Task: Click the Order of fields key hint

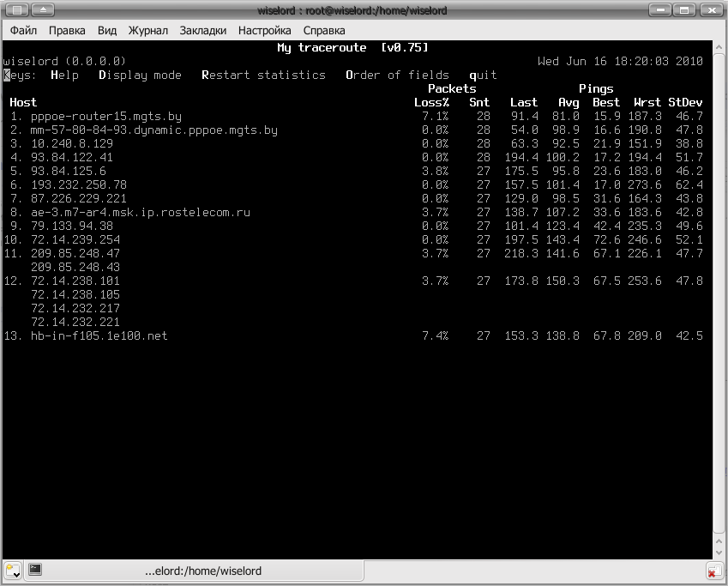Action: coord(397,76)
